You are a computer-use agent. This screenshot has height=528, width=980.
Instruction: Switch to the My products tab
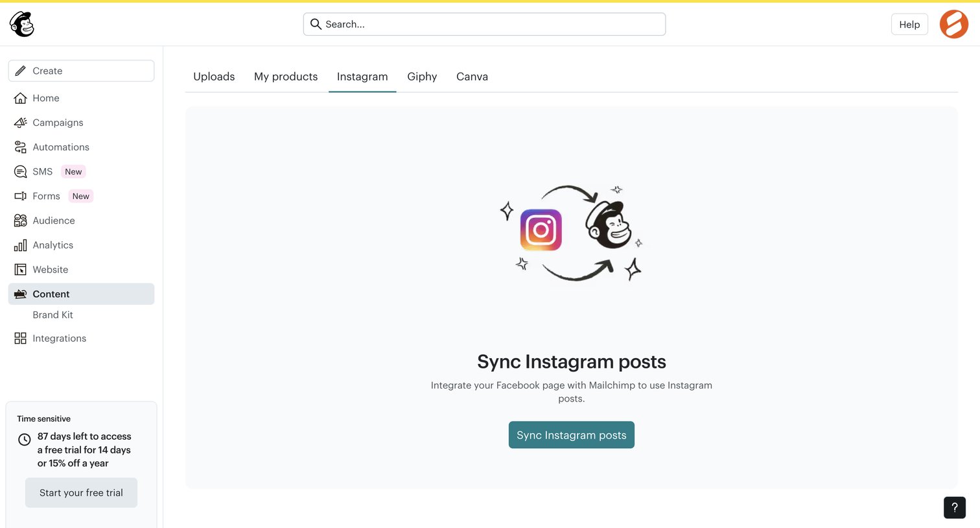coord(286,77)
